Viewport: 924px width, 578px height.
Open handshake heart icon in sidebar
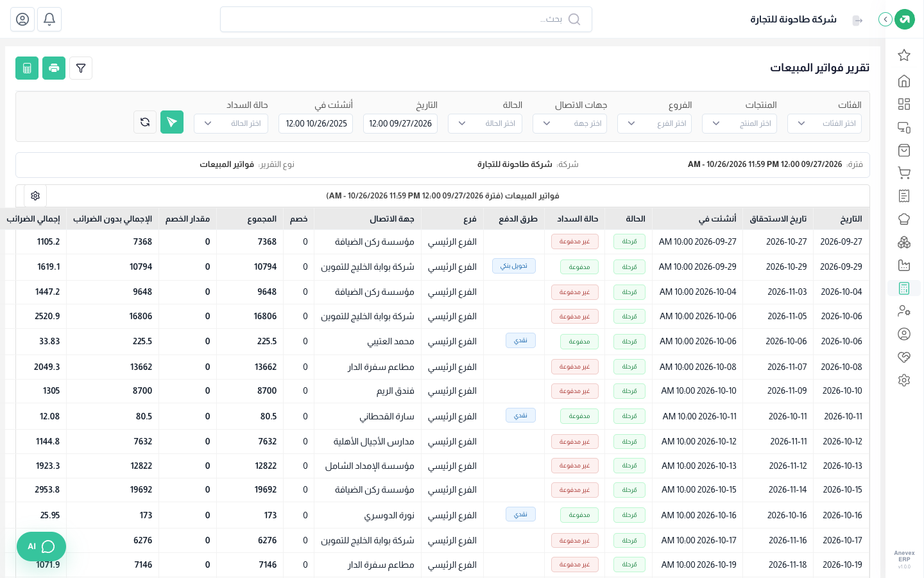[x=904, y=357]
